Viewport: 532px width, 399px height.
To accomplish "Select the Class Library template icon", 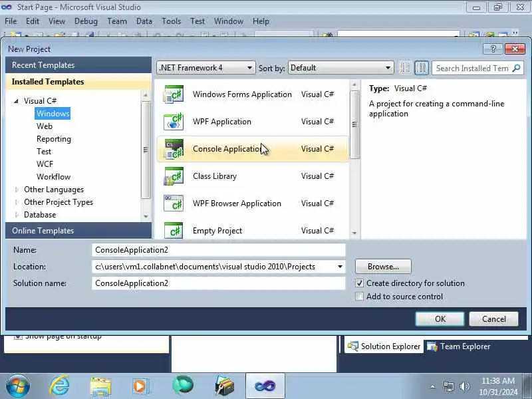I will [x=174, y=176].
